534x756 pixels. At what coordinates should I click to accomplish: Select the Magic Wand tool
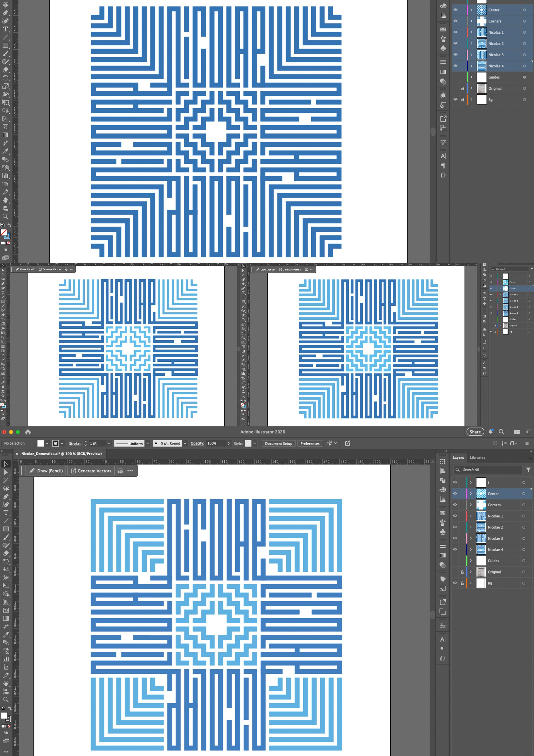(x=6, y=480)
